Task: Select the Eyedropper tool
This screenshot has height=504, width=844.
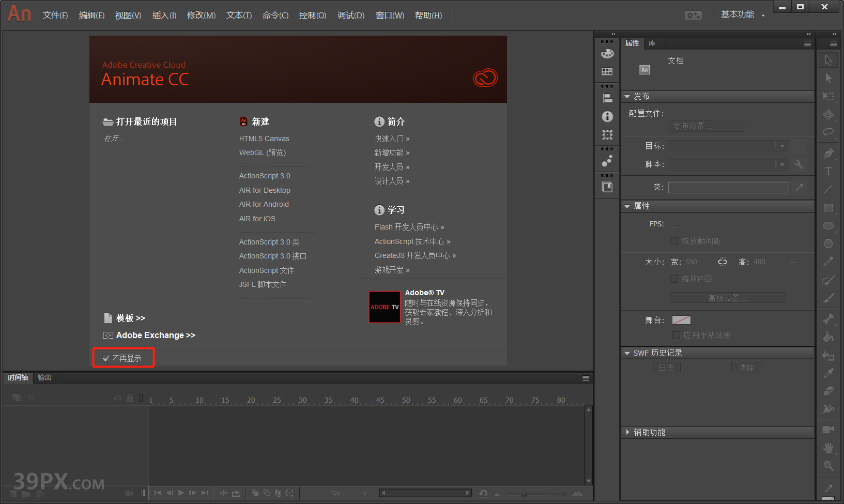Action: (x=828, y=373)
